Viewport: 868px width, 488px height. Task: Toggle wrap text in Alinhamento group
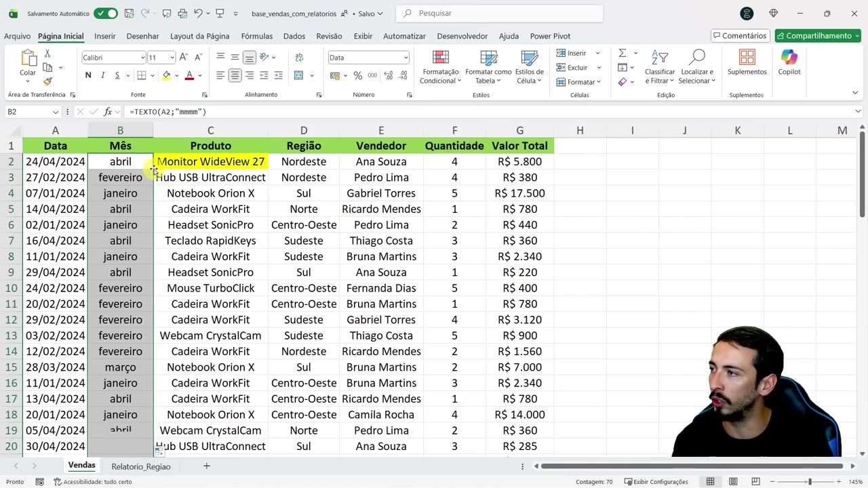tap(298, 57)
